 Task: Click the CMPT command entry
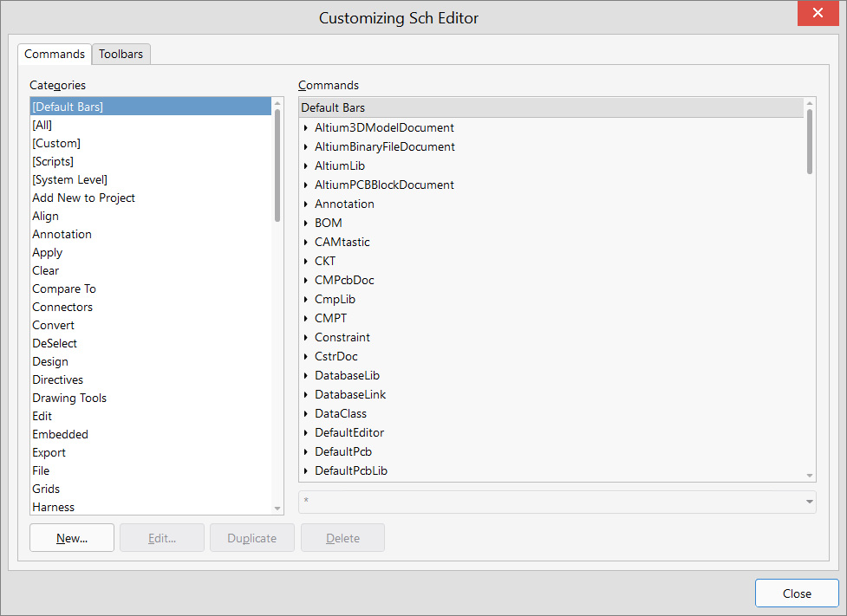pos(330,318)
